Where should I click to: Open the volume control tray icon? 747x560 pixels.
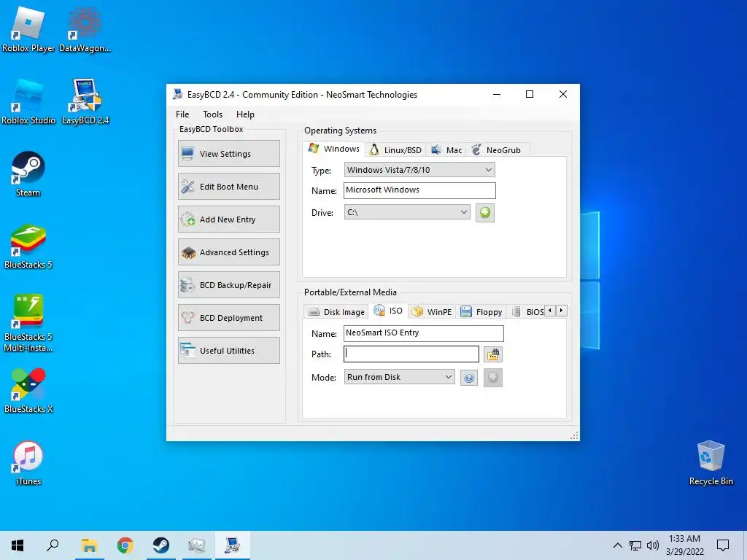653,545
